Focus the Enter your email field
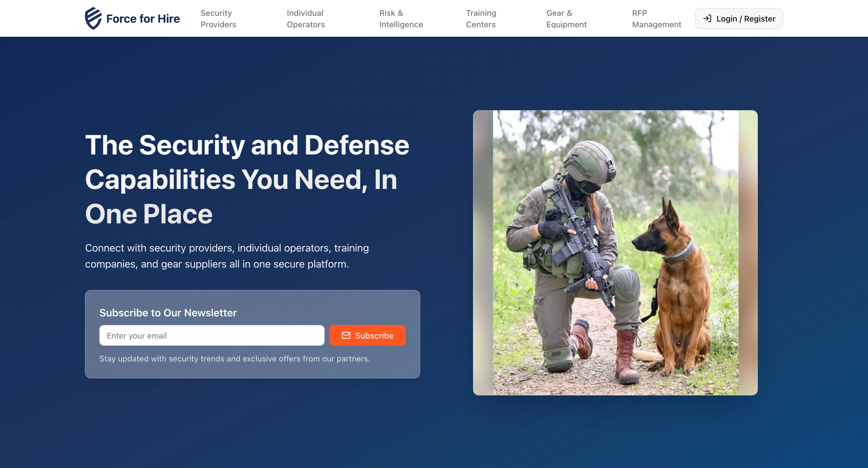Viewport: 868px width, 468px height. pos(212,335)
